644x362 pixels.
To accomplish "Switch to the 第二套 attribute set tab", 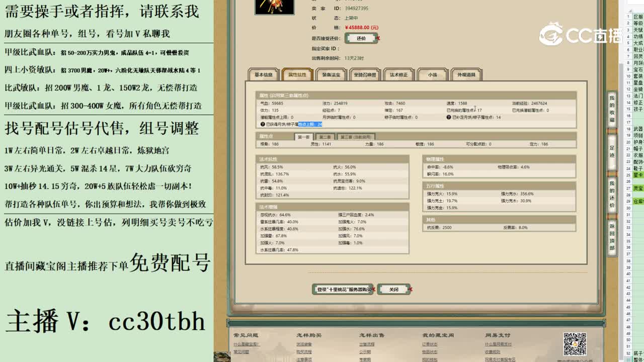I will tap(325, 136).
